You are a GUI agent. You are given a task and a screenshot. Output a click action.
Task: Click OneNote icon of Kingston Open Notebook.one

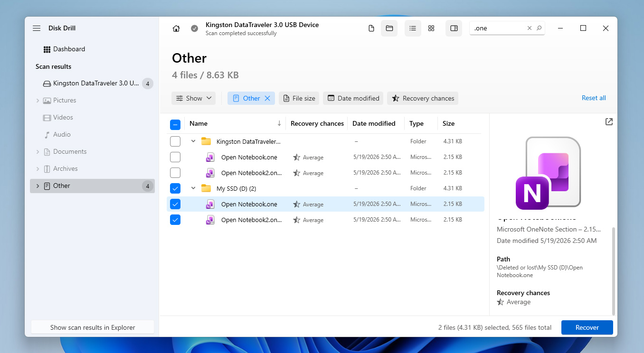click(x=210, y=157)
